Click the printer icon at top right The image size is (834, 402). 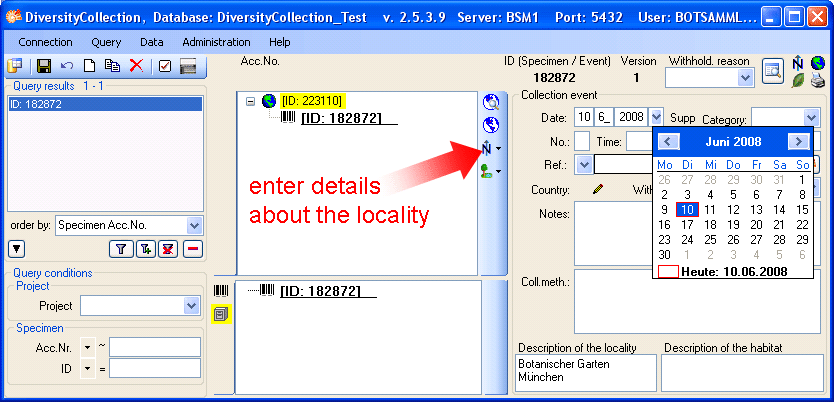(818, 82)
